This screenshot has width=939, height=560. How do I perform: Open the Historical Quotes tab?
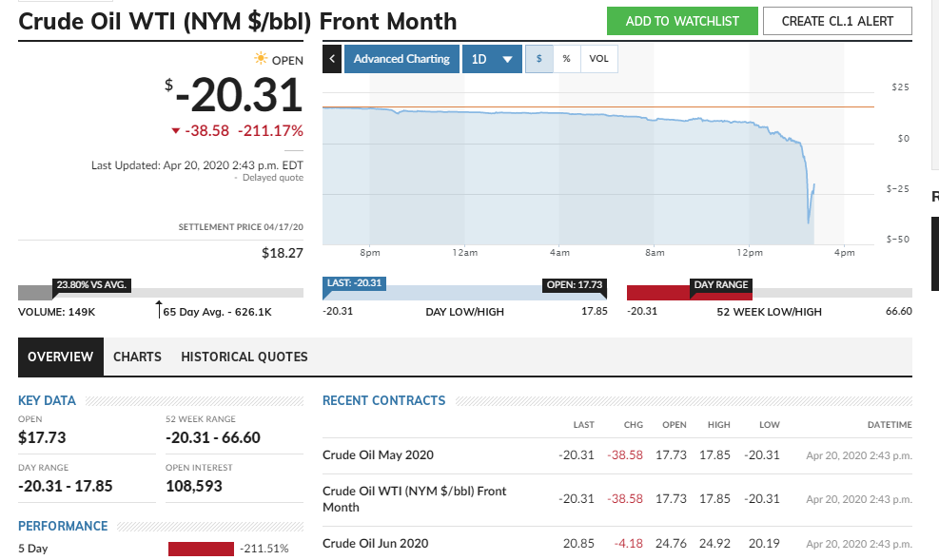[x=245, y=357]
